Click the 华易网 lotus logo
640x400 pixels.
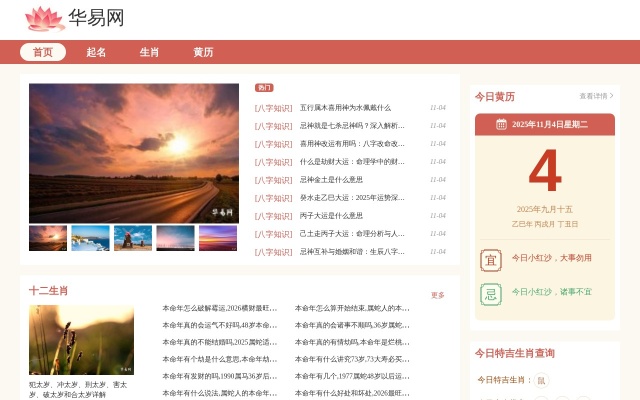point(44,18)
